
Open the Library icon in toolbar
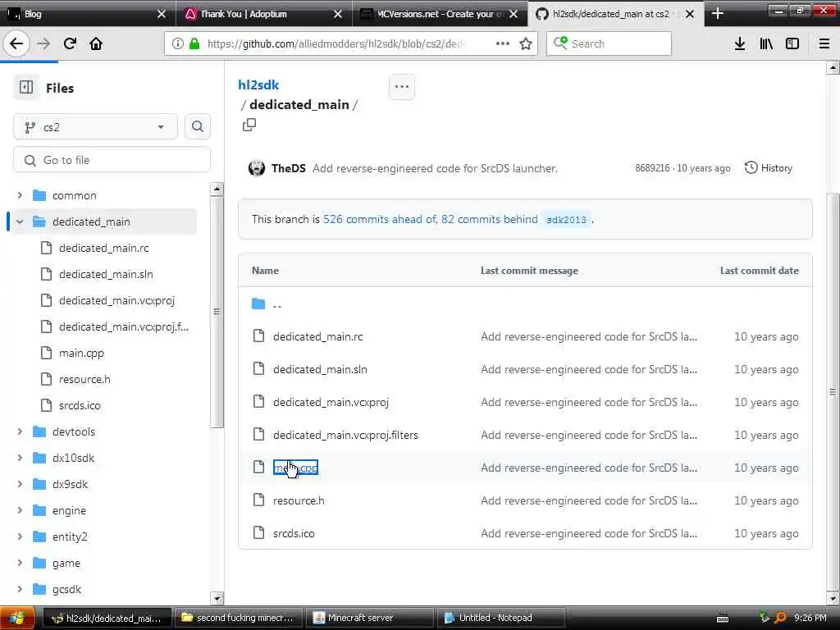(766, 43)
